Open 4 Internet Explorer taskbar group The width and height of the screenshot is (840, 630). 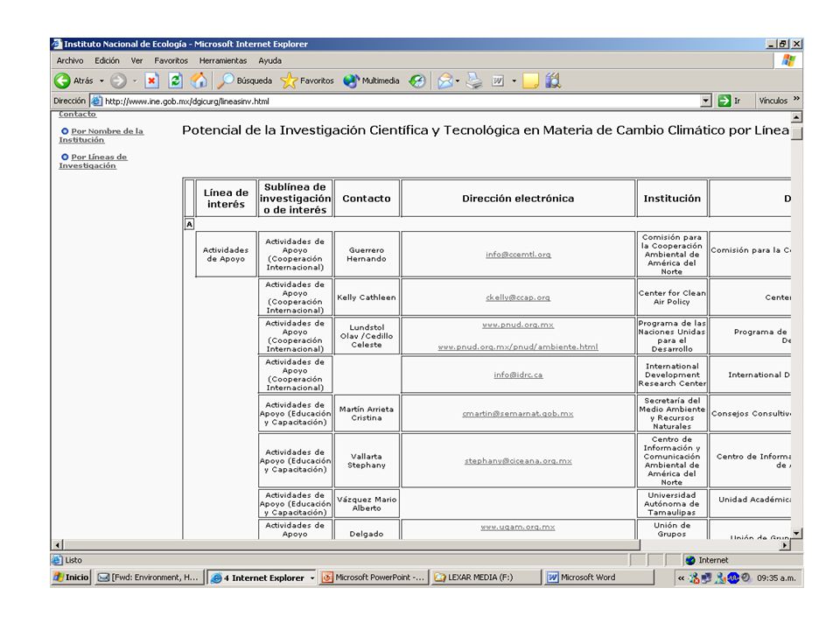coord(262,577)
